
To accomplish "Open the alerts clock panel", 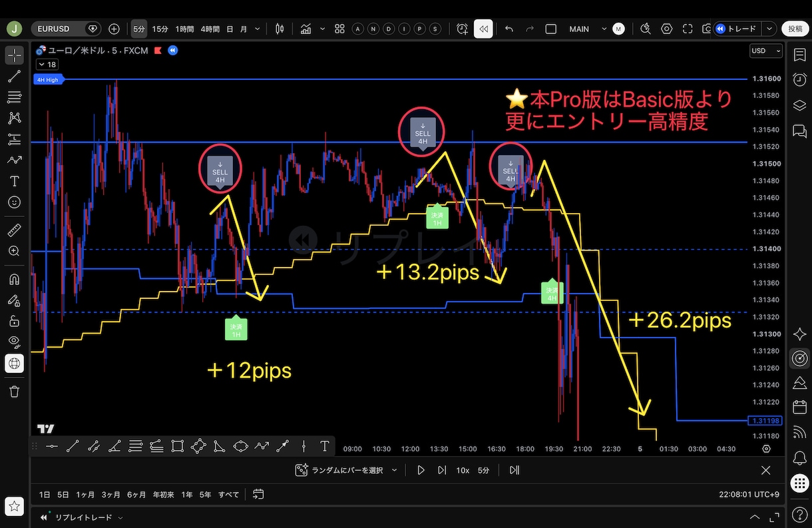I will [x=799, y=80].
